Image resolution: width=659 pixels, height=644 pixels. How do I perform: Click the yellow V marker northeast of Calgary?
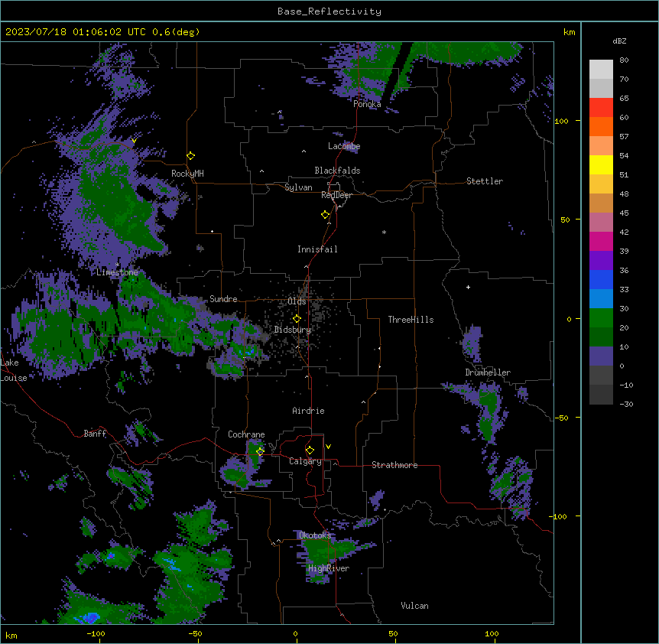[328, 447]
